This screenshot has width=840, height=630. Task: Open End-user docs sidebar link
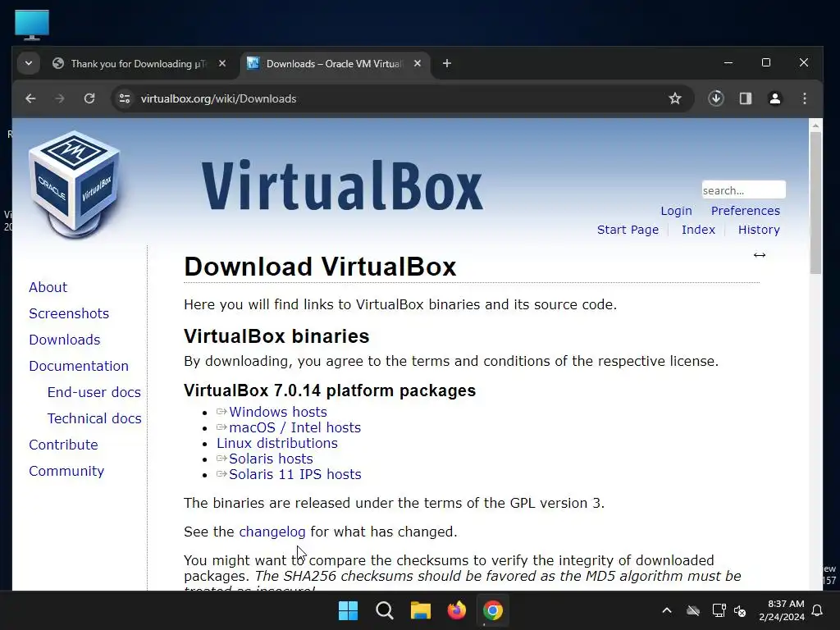pos(94,392)
